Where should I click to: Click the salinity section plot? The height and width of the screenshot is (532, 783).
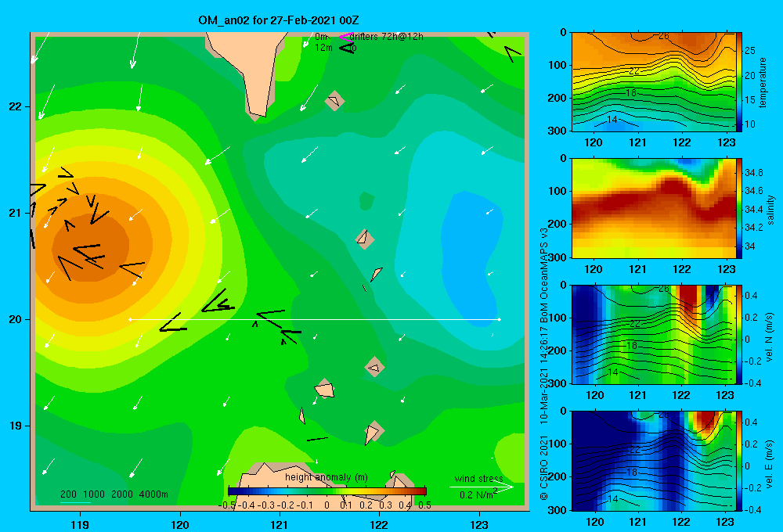pos(654,208)
